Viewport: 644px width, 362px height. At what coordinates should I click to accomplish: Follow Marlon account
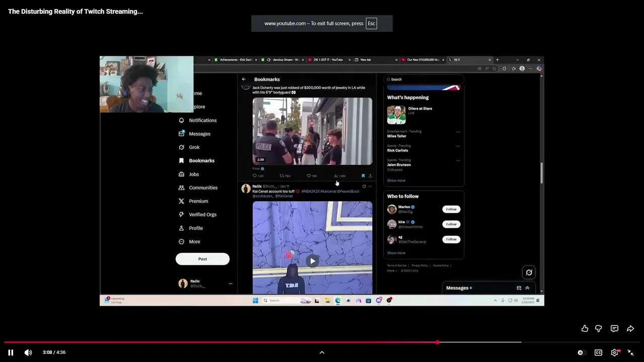click(x=451, y=209)
